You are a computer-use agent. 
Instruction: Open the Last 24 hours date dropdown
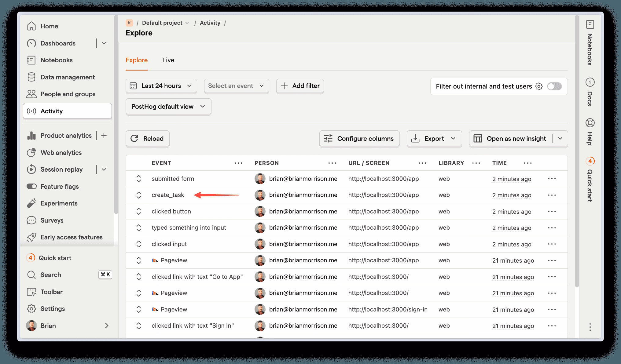point(161,86)
